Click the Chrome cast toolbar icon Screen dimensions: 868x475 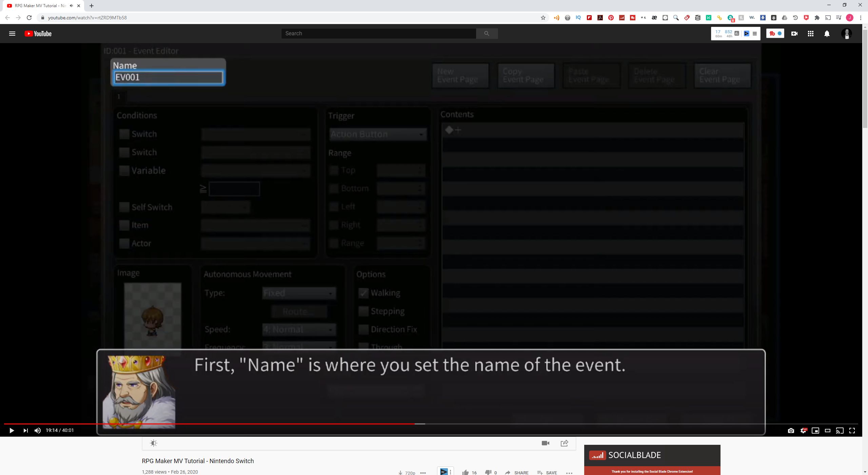(x=828, y=18)
